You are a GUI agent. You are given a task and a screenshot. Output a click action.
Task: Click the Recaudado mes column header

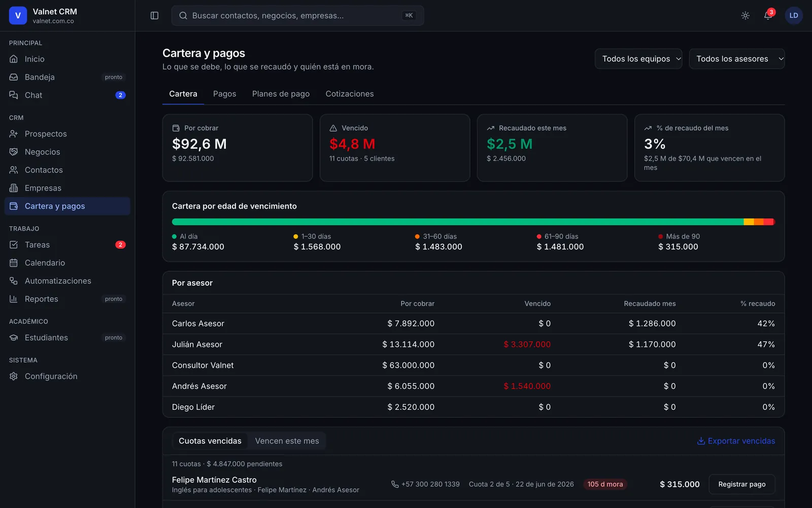(650, 304)
